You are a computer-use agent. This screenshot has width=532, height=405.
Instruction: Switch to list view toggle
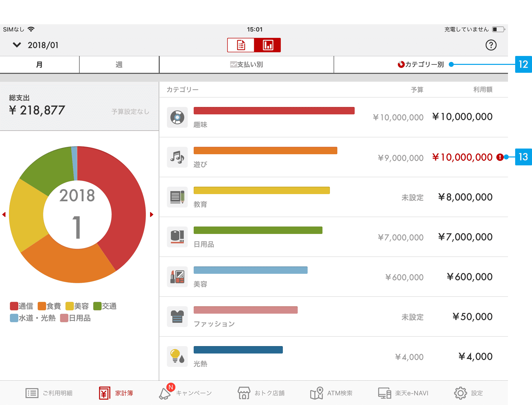click(241, 45)
